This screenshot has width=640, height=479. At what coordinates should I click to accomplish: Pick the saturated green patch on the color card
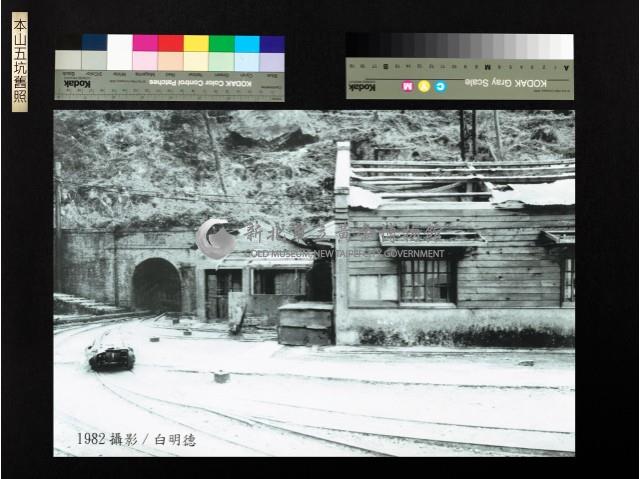(x=222, y=44)
